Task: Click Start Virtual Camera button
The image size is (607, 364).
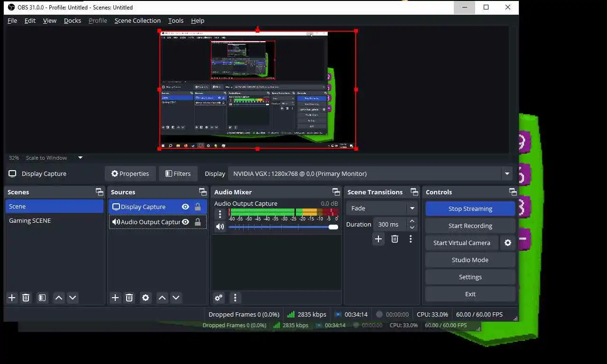Action: click(x=462, y=243)
